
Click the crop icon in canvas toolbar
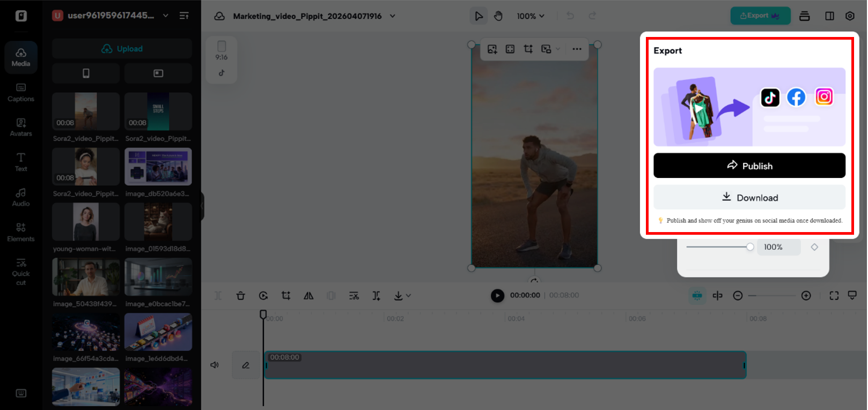[528, 49]
